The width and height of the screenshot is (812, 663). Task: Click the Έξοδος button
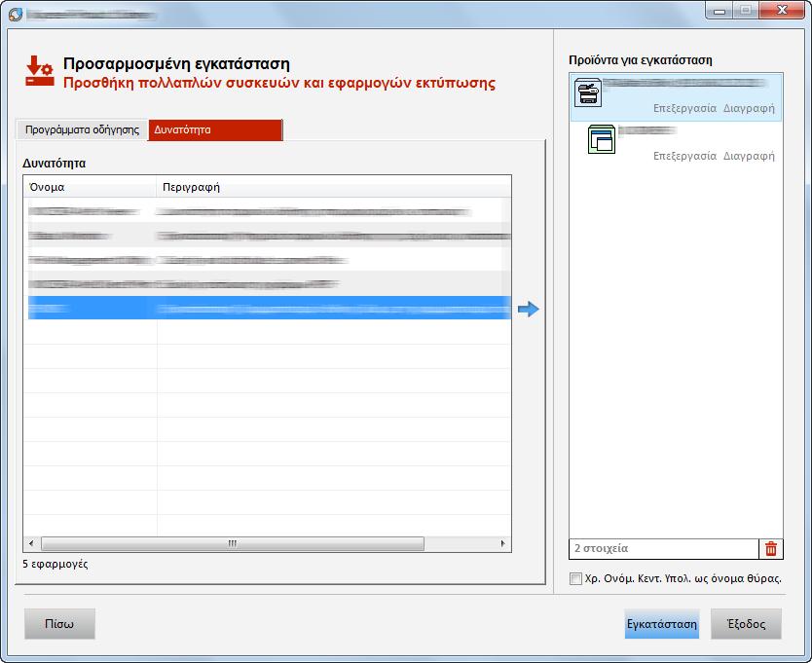[746, 624]
